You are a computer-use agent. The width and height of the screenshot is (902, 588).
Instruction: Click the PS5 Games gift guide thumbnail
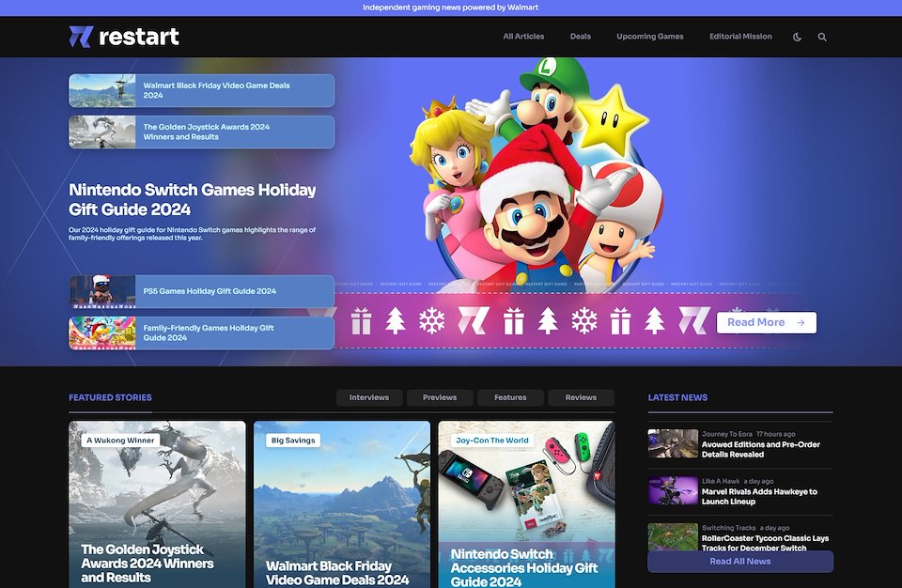click(x=101, y=291)
